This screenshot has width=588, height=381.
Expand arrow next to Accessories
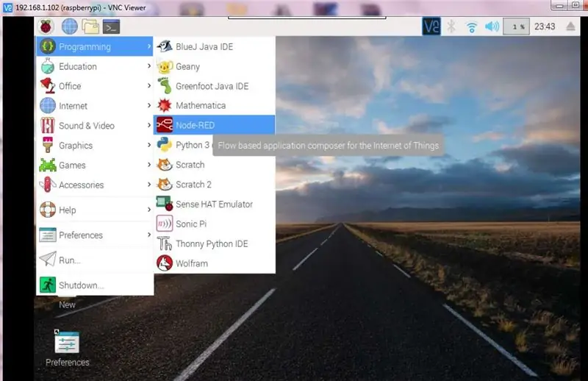coord(149,185)
